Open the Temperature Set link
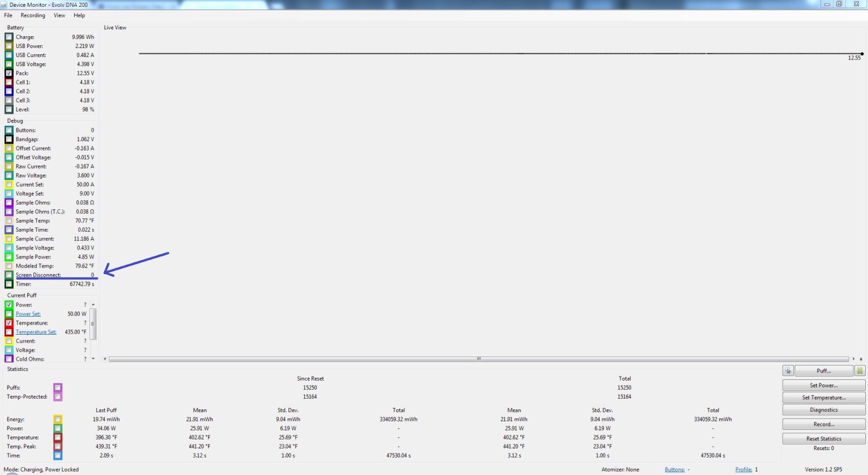This screenshot has height=475, width=868. [x=36, y=332]
